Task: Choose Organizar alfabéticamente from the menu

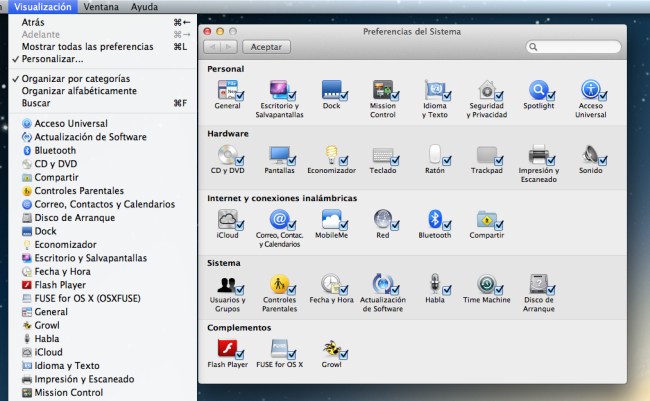Action: (x=79, y=91)
